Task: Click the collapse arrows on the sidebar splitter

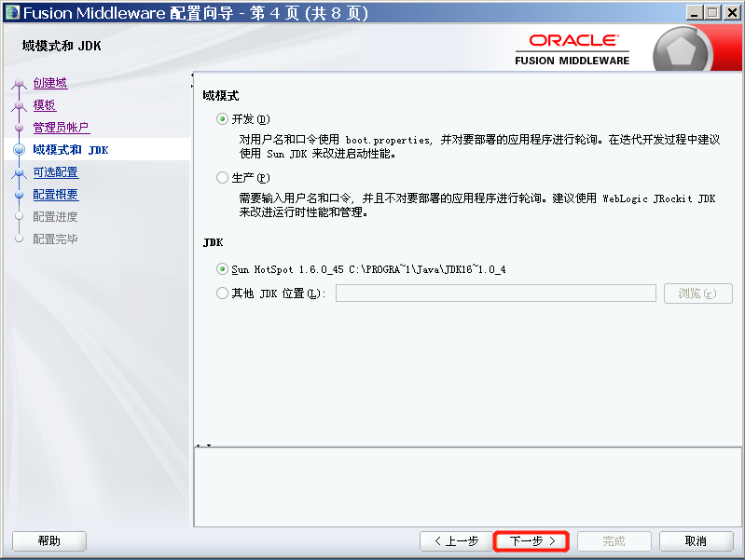Action: tap(192, 80)
